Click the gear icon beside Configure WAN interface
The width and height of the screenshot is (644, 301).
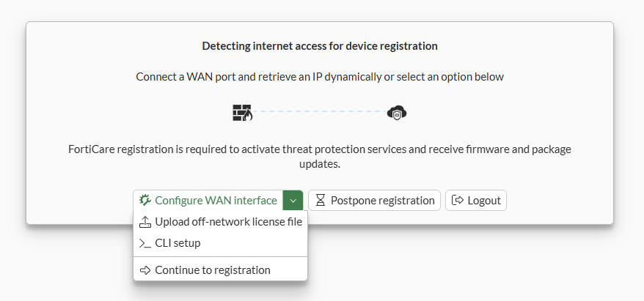pyautogui.click(x=144, y=200)
